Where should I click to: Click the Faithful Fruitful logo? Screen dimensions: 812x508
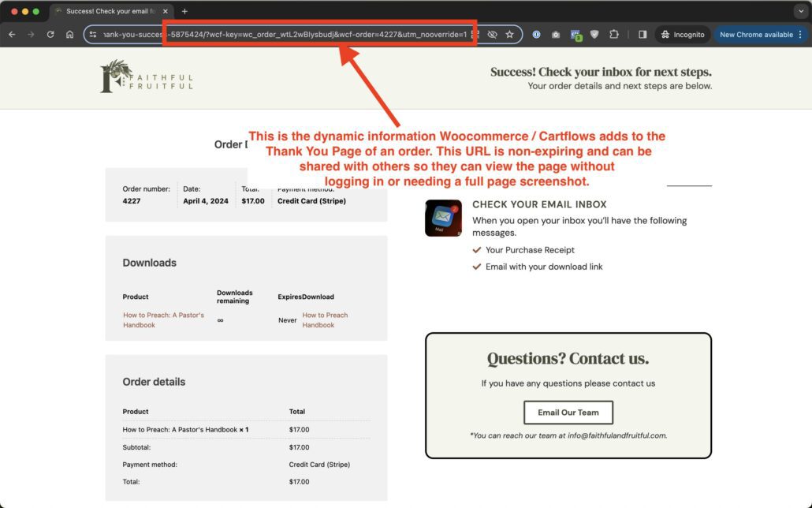pyautogui.click(x=147, y=77)
